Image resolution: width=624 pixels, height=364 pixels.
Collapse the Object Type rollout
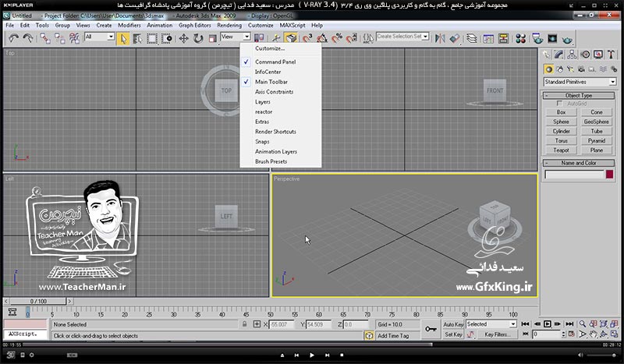579,95
